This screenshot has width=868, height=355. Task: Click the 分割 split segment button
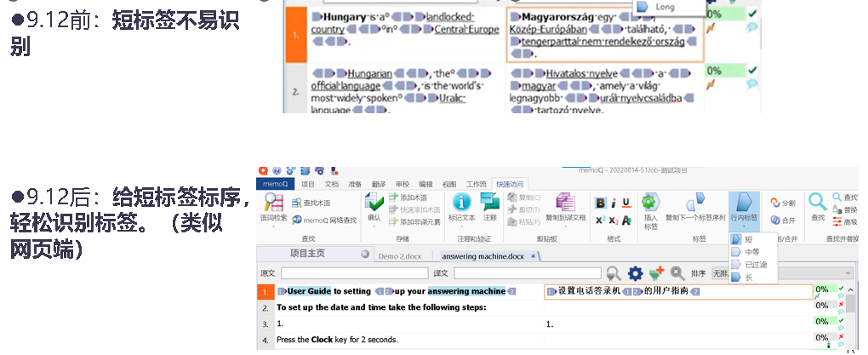[782, 203]
